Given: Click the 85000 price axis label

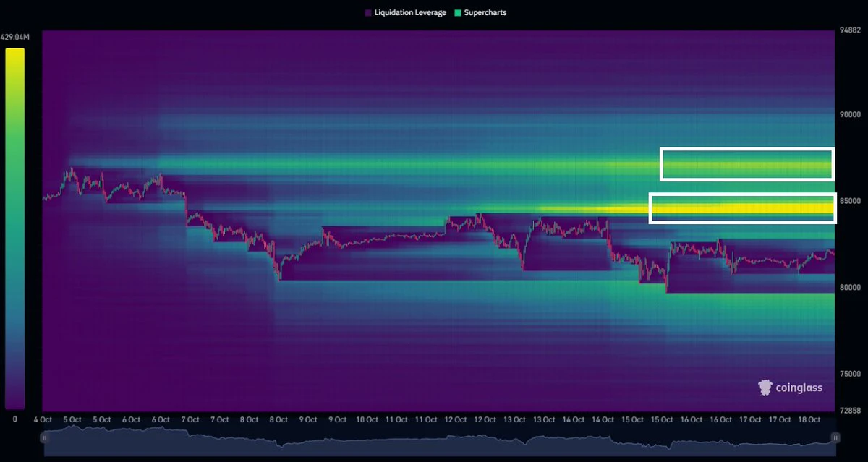Looking at the screenshot, I should 851,201.
